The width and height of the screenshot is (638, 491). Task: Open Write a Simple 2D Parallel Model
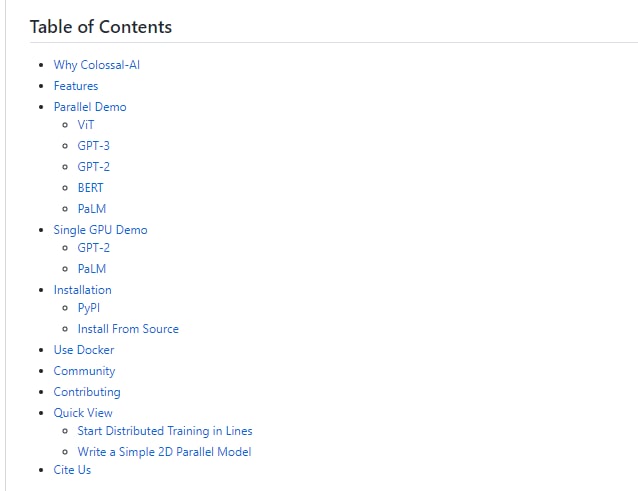click(164, 452)
